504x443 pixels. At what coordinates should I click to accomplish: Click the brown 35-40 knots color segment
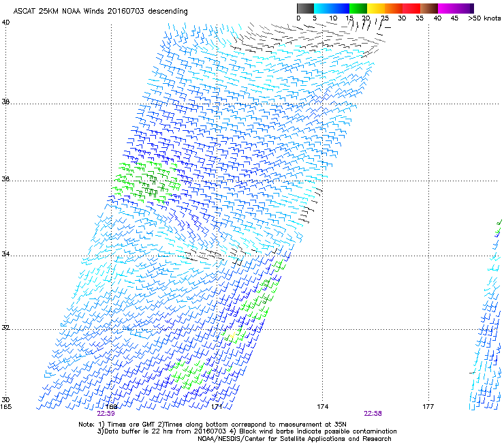429,8
